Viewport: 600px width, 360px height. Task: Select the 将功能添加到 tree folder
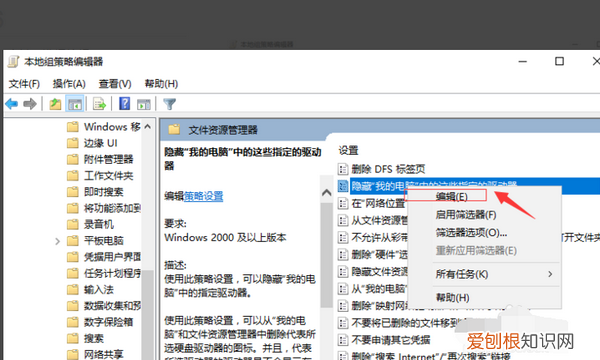click(112, 208)
